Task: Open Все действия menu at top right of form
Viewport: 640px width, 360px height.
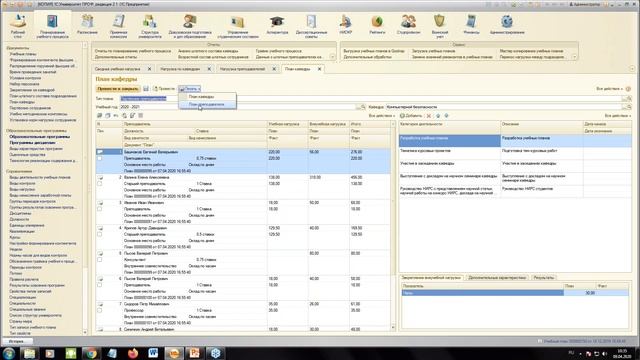Action: click(610, 89)
